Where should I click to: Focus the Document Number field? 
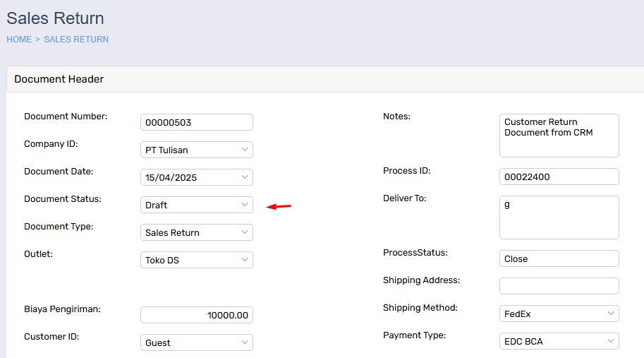click(197, 122)
